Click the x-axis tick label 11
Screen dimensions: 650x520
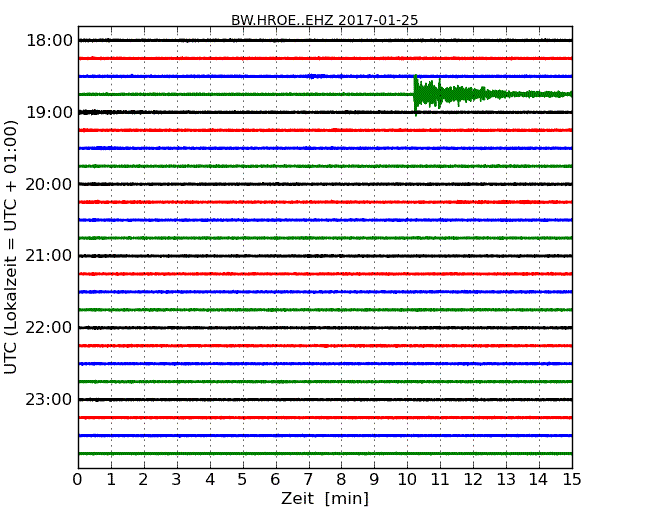(440, 479)
